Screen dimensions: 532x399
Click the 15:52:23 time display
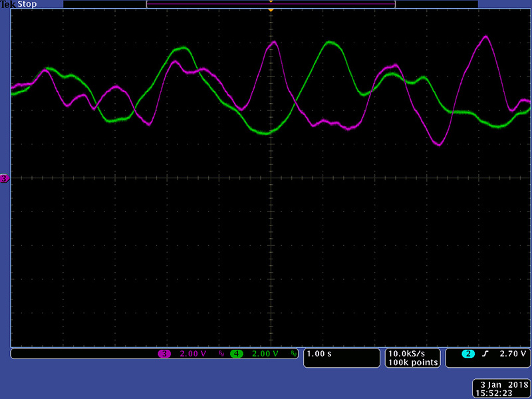point(501,393)
